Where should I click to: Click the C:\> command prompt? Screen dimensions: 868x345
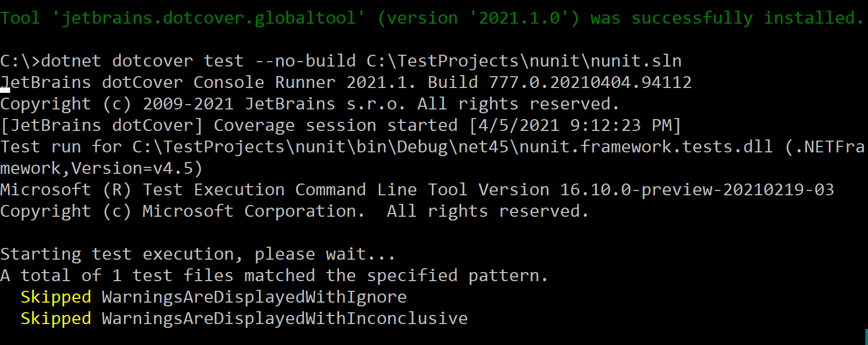(x=20, y=61)
